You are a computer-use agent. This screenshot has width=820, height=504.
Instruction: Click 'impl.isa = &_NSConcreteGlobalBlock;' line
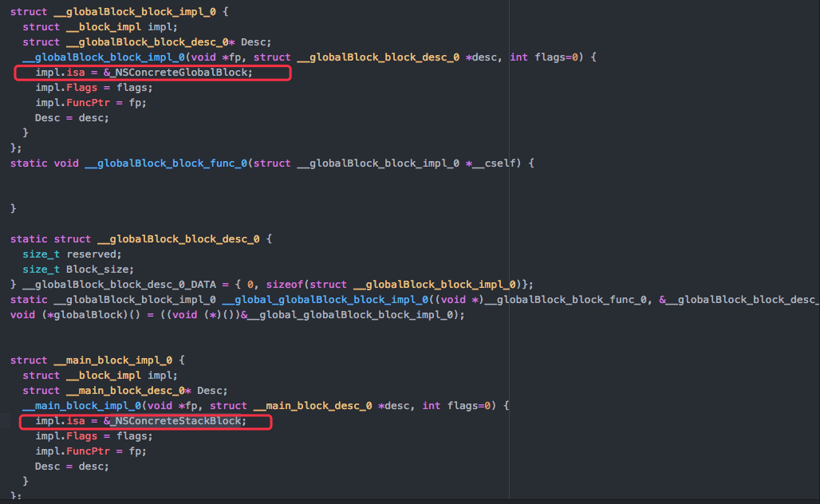[144, 72]
